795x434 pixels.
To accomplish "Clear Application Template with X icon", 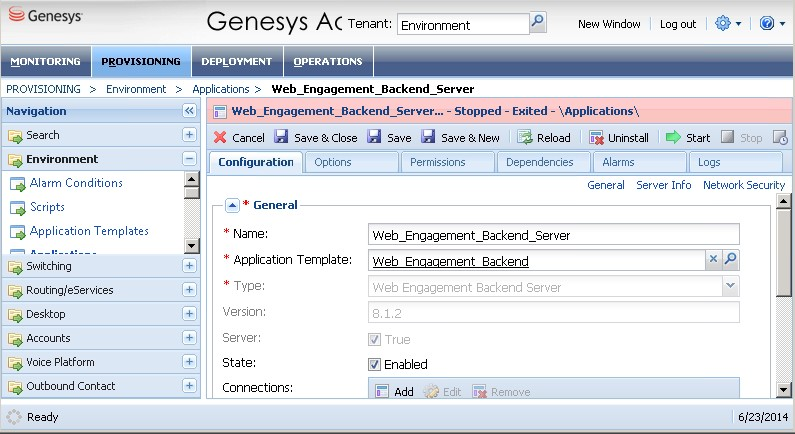I will point(713,259).
